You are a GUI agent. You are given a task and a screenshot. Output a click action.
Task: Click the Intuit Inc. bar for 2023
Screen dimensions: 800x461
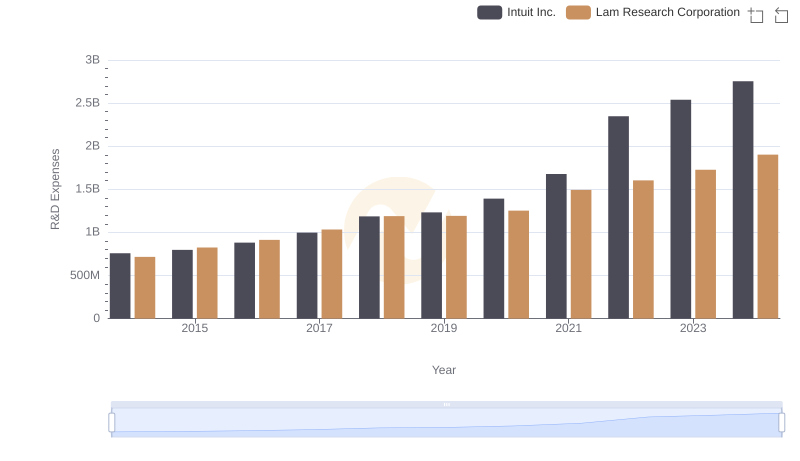[x=681, y=209]
